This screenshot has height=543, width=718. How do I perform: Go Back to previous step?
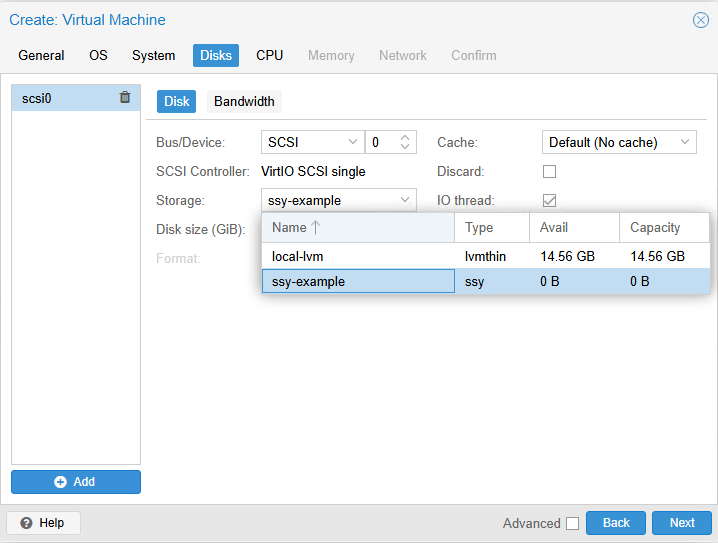tap(616, 523)
